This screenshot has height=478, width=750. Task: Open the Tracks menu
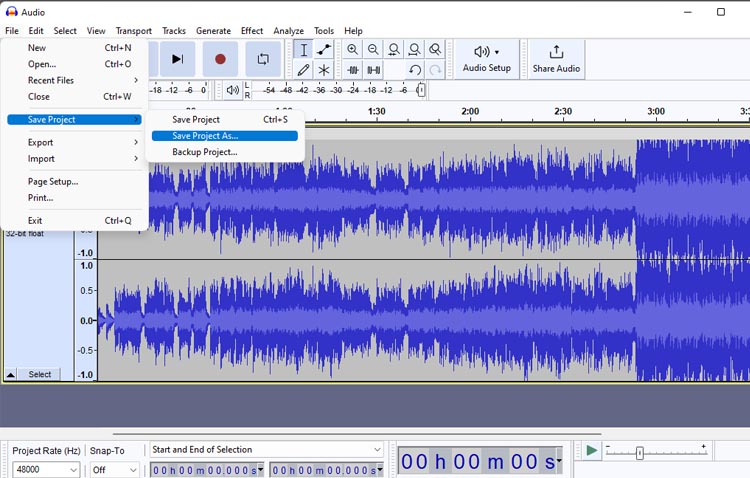[x=174, y=31]
